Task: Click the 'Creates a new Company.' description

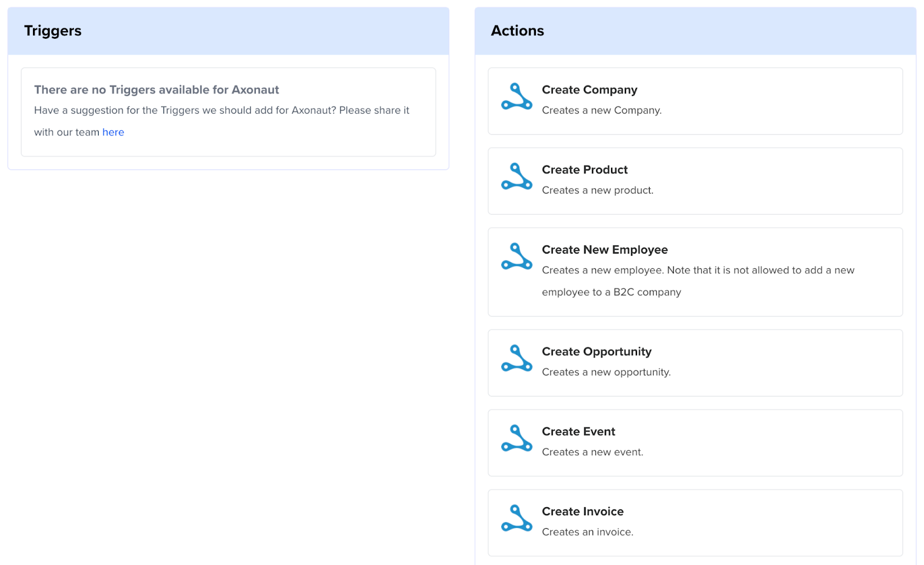Action: pos(602,110)
